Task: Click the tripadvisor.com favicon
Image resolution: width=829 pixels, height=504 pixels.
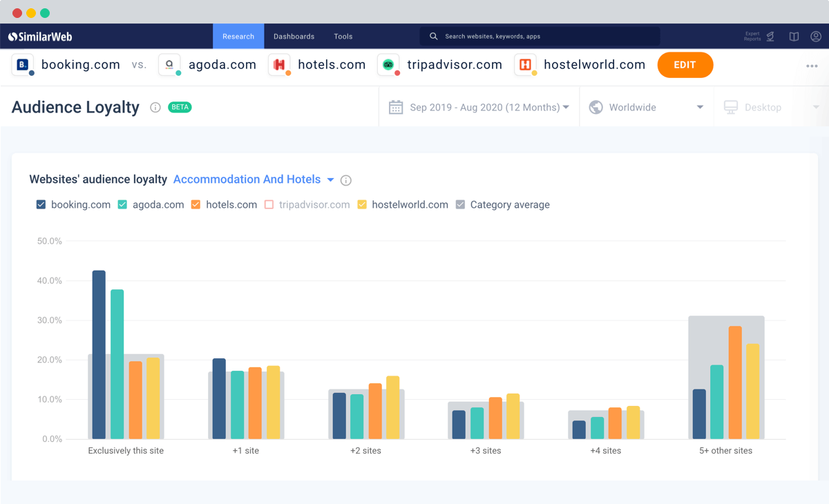Action: coord(388,65)
